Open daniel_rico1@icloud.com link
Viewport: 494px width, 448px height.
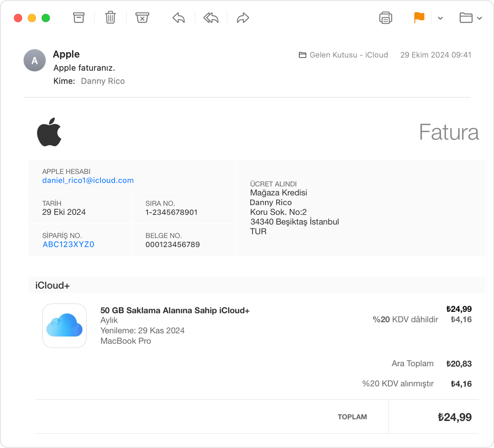tap(88, 180)
